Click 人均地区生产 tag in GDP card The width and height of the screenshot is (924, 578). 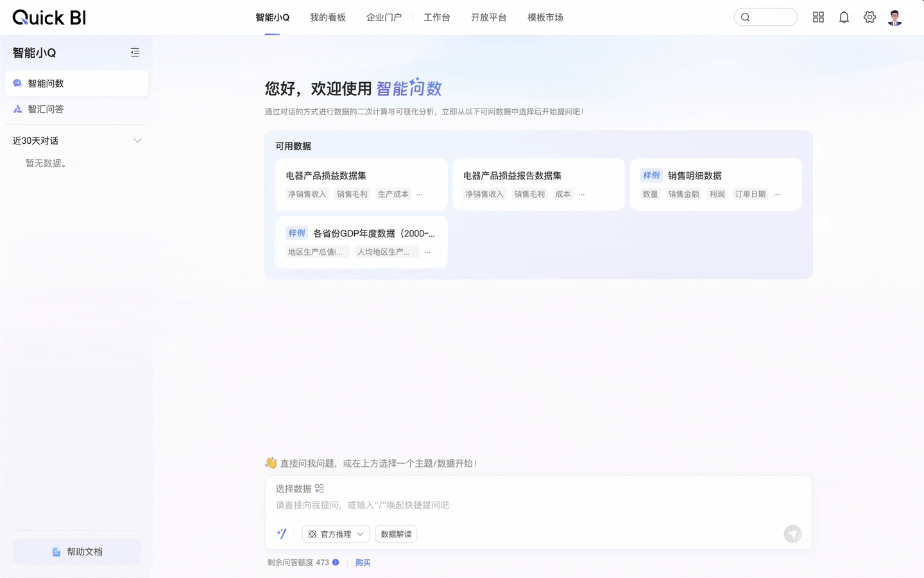(x=386, y=252)
